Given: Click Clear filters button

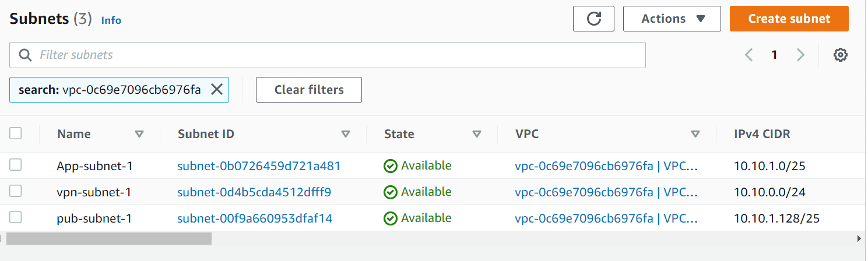Looking at the screenshot, I should (309, 90).
